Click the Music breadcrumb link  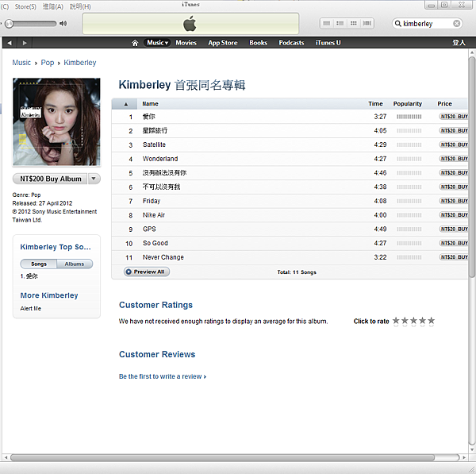pyautogui.click(x=21, y=63)
